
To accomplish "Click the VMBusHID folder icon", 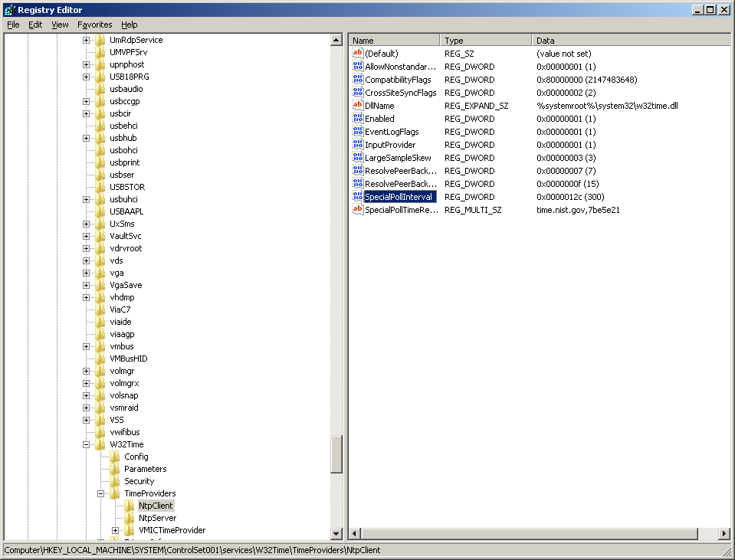I will (100, 359).
